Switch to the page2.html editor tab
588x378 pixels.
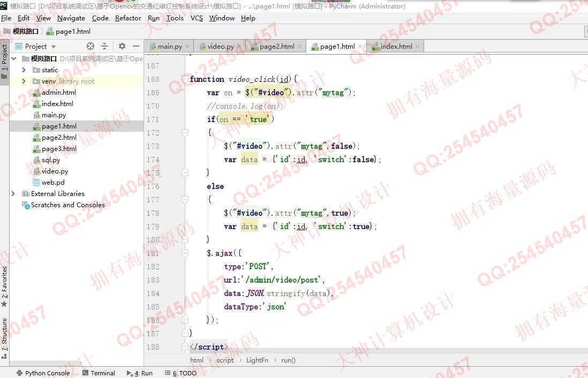pos(277,47)
